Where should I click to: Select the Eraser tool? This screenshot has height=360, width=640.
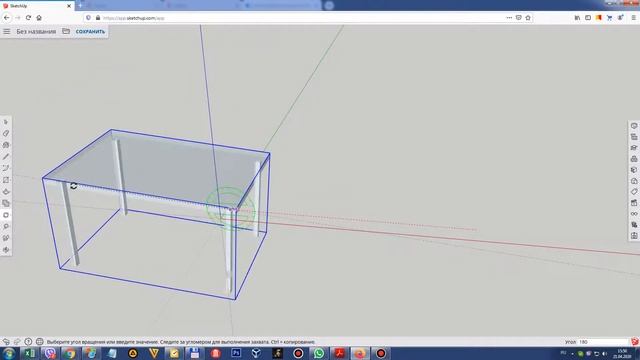[x=6, y=133]
